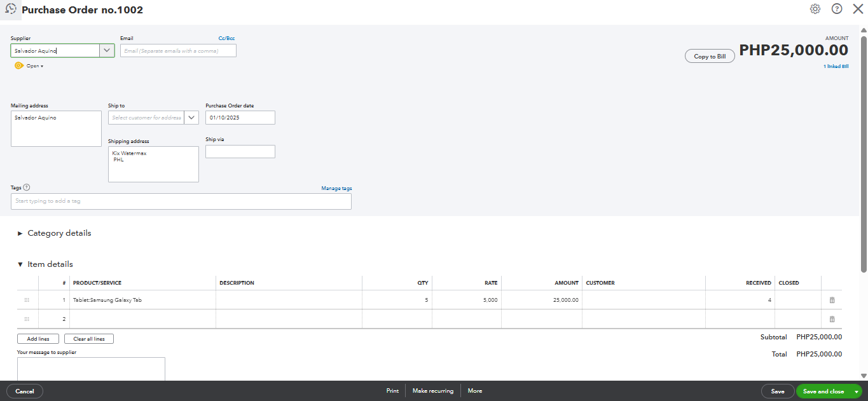868x401 pixels.
Task: Click Closed cell for Samsung Galaxy Tab
Action: pos(797,300)
